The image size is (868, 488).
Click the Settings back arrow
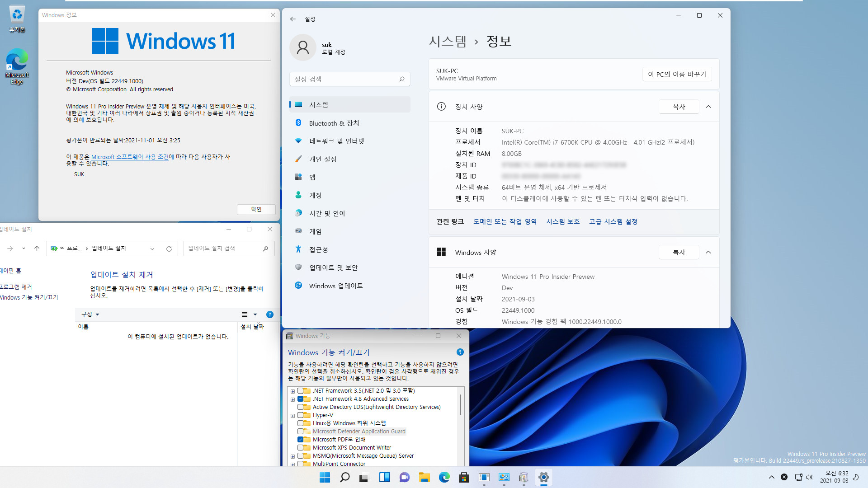coord(292,19)
